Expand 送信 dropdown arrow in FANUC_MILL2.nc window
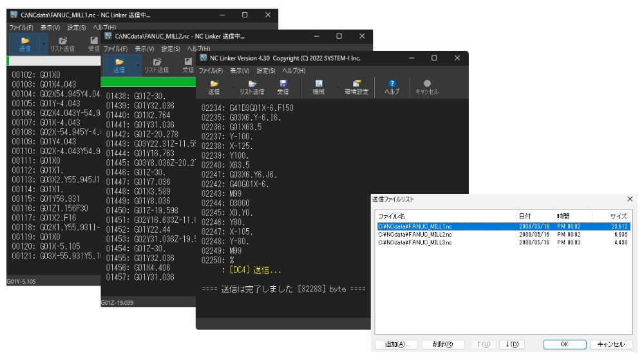The height and width of the screenshot is (361, 644). pyautogui.click(x=138, y=65)
